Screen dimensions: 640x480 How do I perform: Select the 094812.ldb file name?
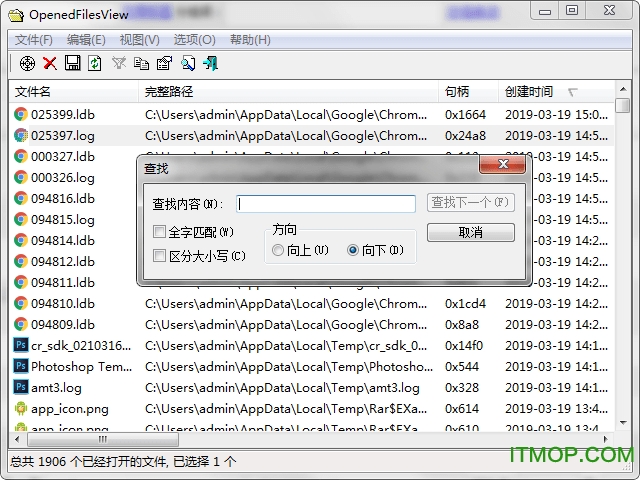tap(63, 261)
